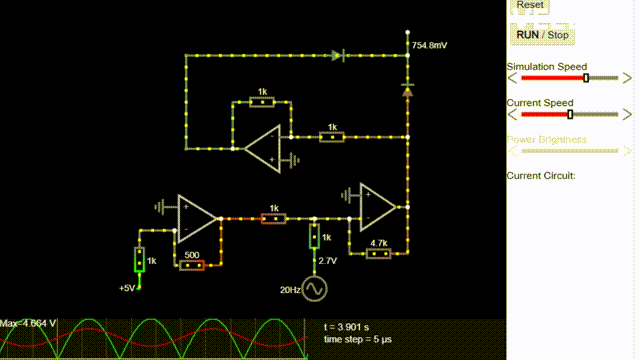
Task: Click the 754.8mV output node terminal
Action: point(407,32)
